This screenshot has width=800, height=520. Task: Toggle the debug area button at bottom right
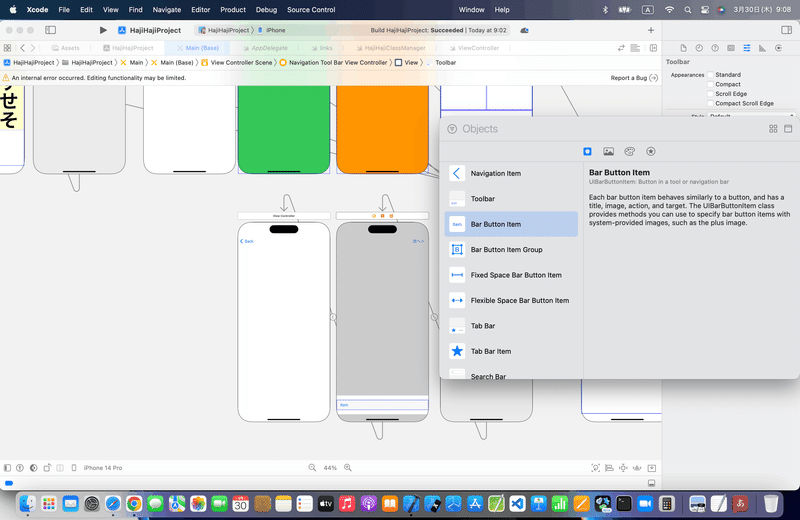[652, 483]
